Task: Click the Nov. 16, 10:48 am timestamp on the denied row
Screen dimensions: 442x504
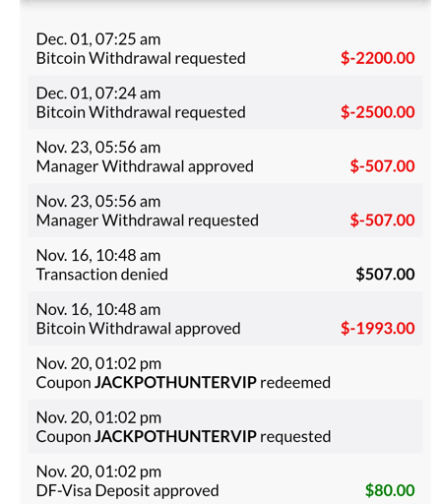Action: point(98,255)
